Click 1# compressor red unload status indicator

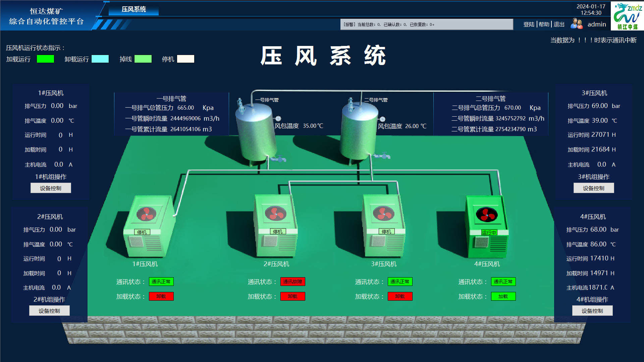click(x=161, y=296)
